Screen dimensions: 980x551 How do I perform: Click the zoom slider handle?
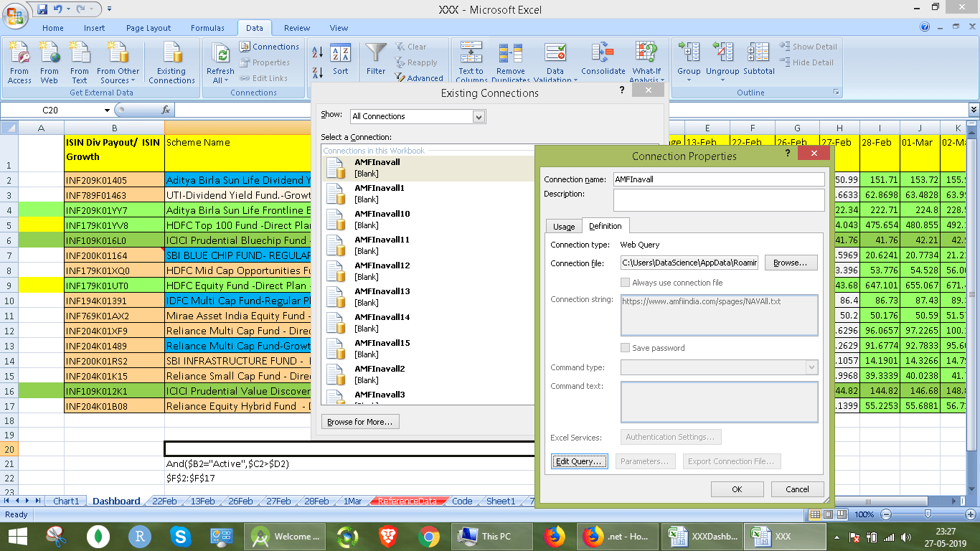(928, 514)
